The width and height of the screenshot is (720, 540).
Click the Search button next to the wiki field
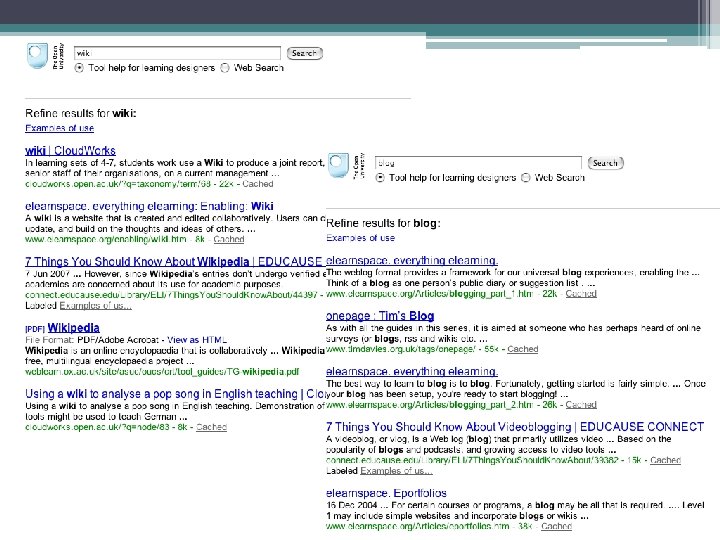[x=305, y=53]
